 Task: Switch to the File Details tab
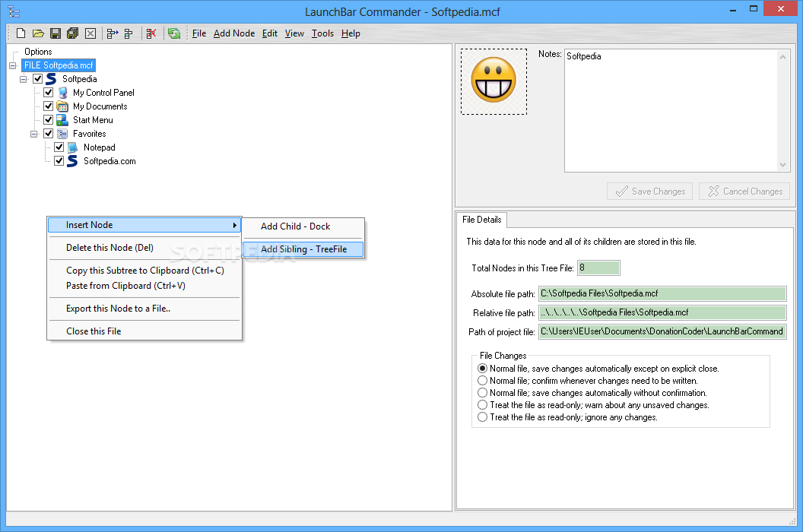tap(481, 220)
